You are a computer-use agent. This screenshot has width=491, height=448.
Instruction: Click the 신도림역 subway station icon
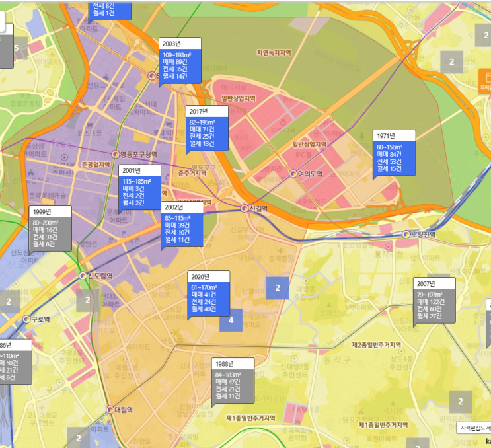tap(83, 276)
